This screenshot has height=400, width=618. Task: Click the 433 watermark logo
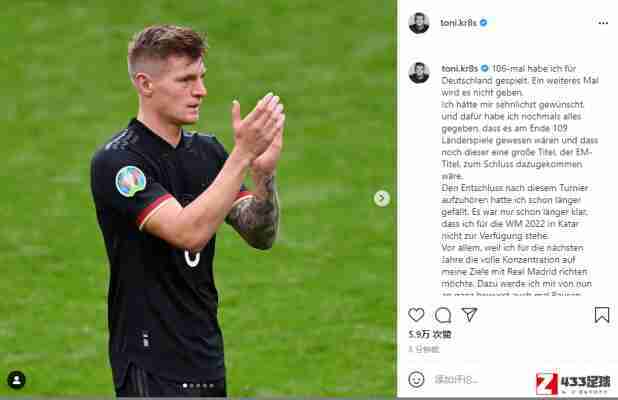coord(573,383)
